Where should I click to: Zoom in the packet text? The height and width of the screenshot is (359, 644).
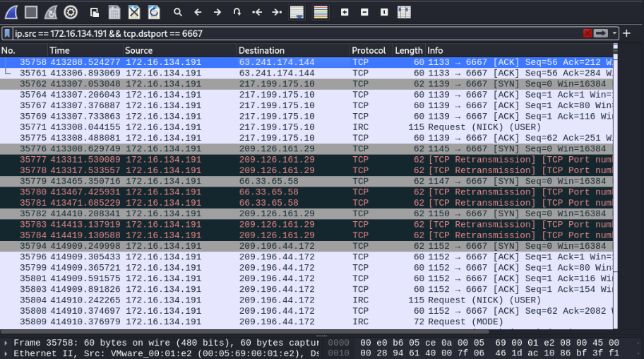point(345,12)
